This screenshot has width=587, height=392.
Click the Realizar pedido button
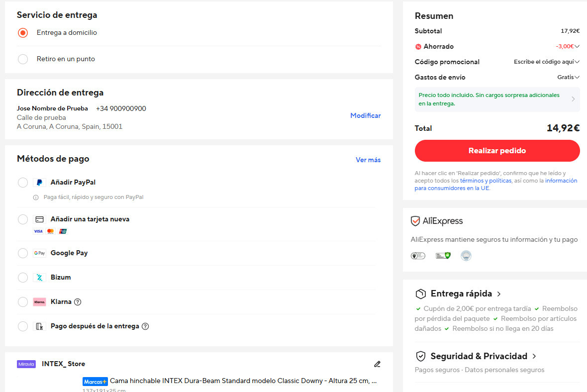click(x=497, y=151)
